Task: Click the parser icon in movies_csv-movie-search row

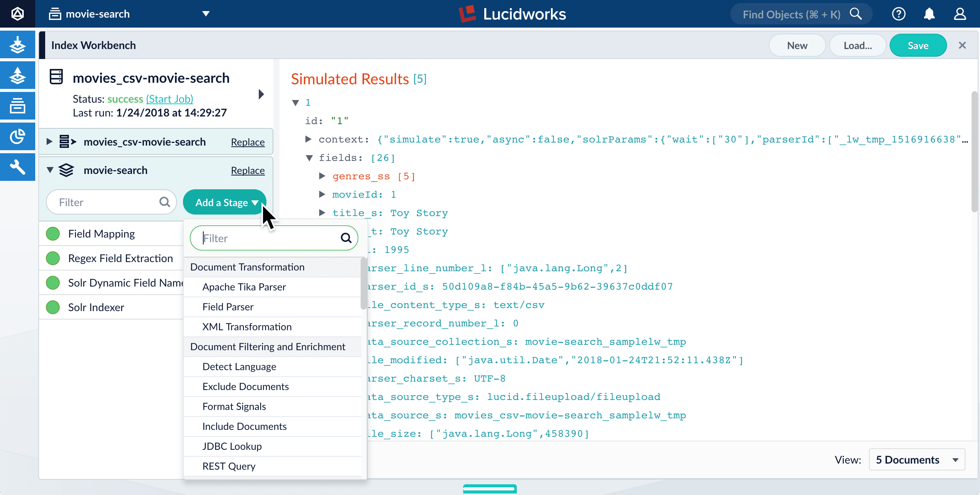Action: point(68,142)
